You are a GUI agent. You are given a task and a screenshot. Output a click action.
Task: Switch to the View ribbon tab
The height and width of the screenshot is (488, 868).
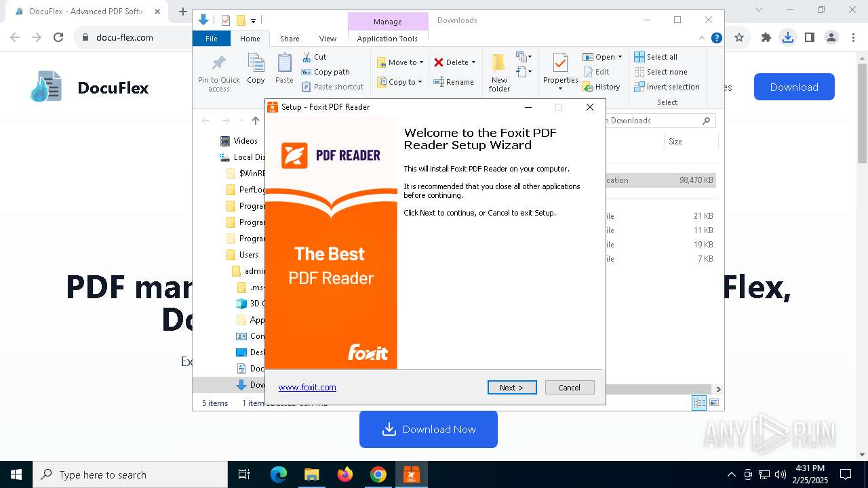point(328,39)
